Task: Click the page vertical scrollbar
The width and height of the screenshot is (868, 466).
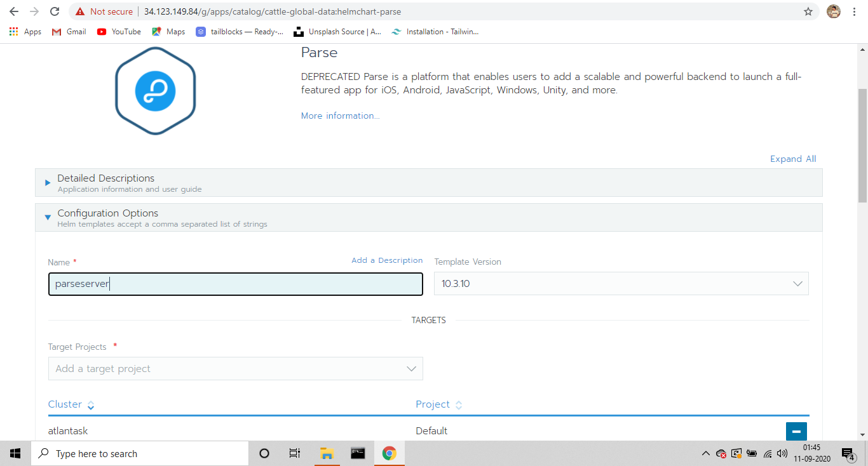Action: click(x=862, y=146)
